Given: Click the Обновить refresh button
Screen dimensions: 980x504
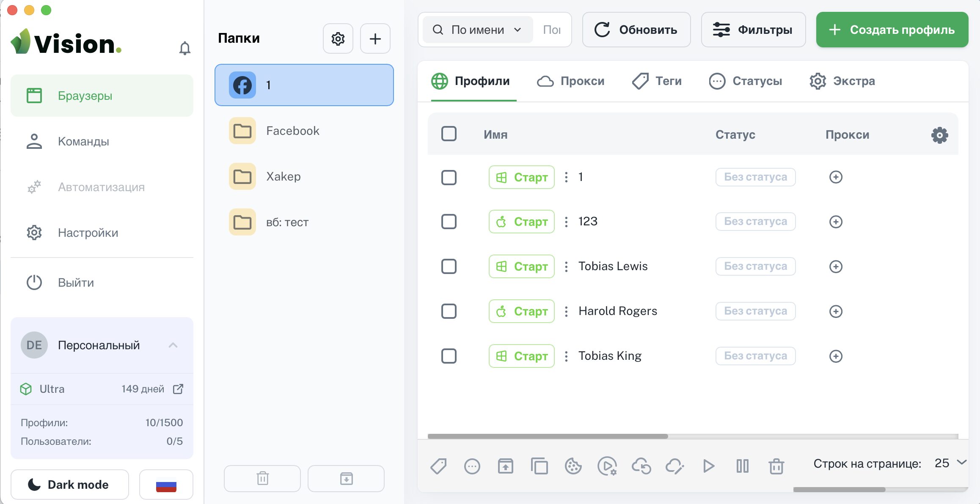Looking at the screenshot, I should coord(636,30).
